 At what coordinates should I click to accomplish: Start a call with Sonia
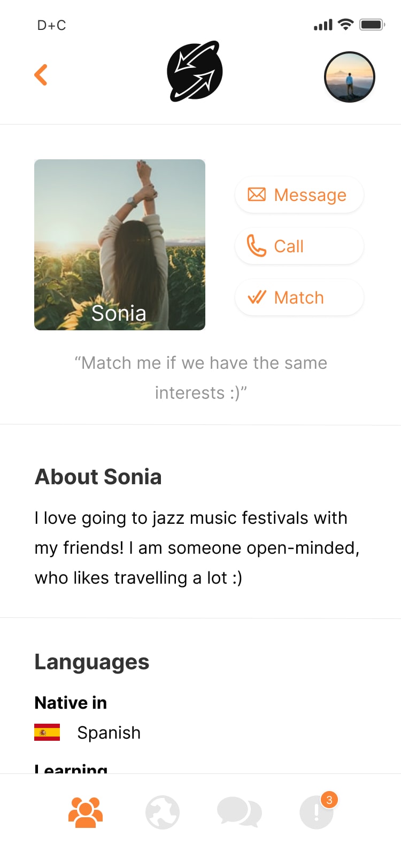pyautogui.click(x=299, y=246)
